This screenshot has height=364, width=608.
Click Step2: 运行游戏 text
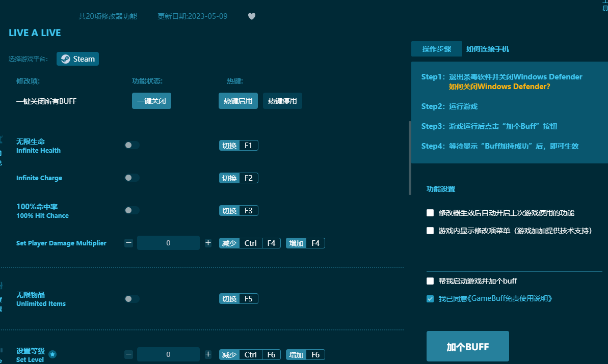450,106
